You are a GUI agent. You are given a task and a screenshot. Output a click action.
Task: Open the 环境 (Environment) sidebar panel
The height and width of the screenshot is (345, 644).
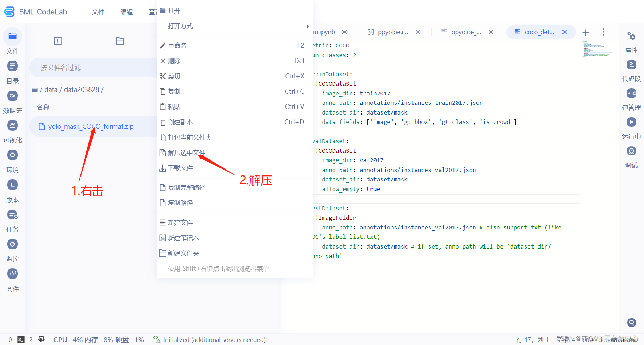[13, 160]
